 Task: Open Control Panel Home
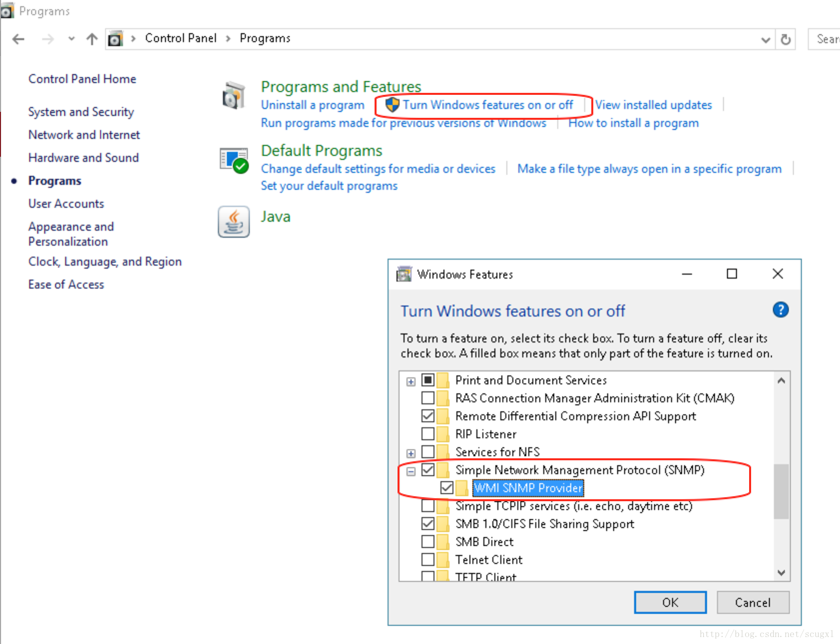[x=82, y=79]
